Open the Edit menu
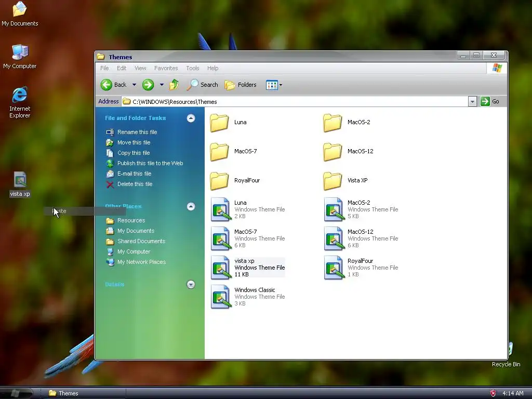The image size is (532, 399). tap(122, 68)
